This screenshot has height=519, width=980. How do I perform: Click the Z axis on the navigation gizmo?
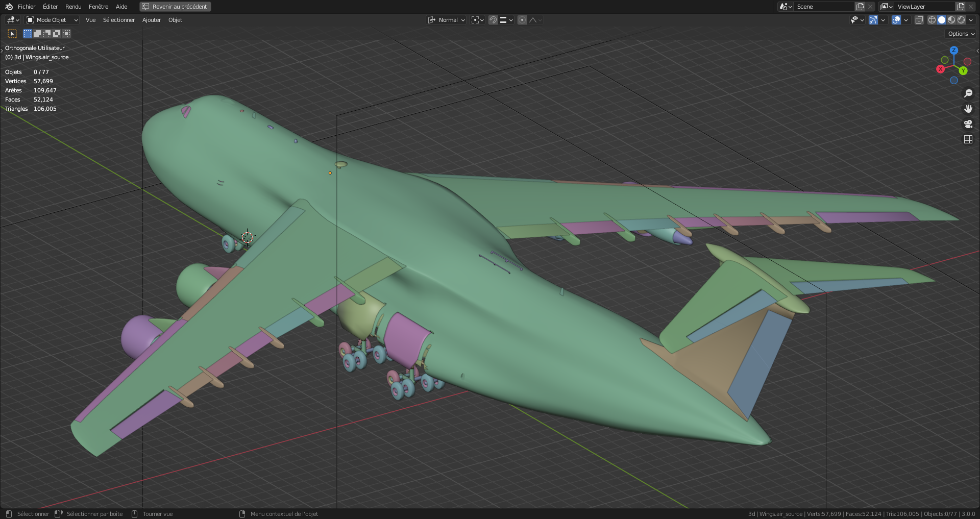[953, 50]
